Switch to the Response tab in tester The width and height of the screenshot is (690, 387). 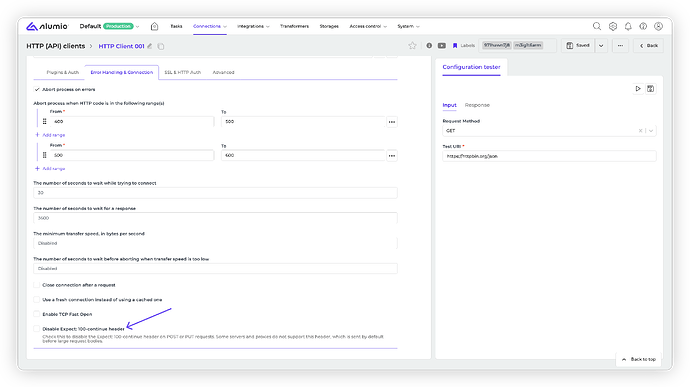point(477,105)
